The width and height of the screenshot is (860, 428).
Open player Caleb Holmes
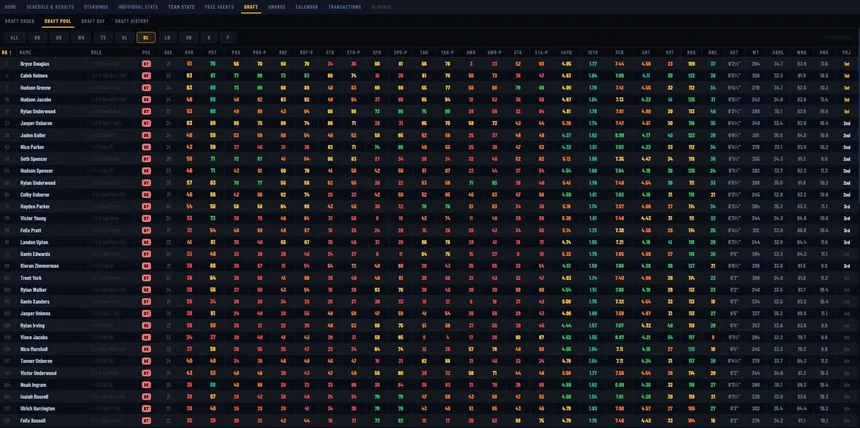click(33, 76)
